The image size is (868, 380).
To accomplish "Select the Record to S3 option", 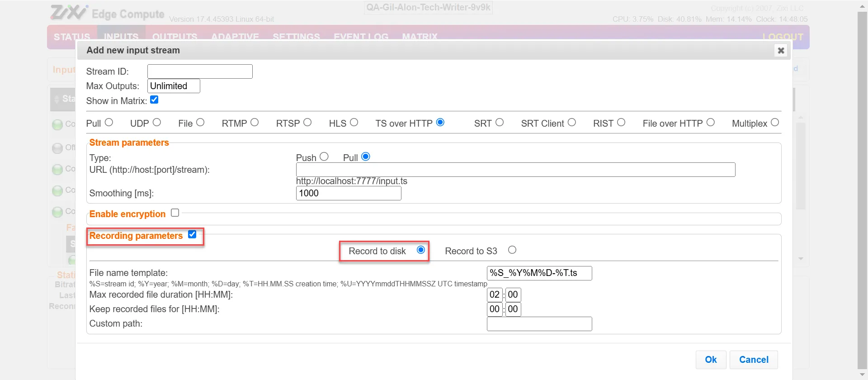I will tap(512, 250).
